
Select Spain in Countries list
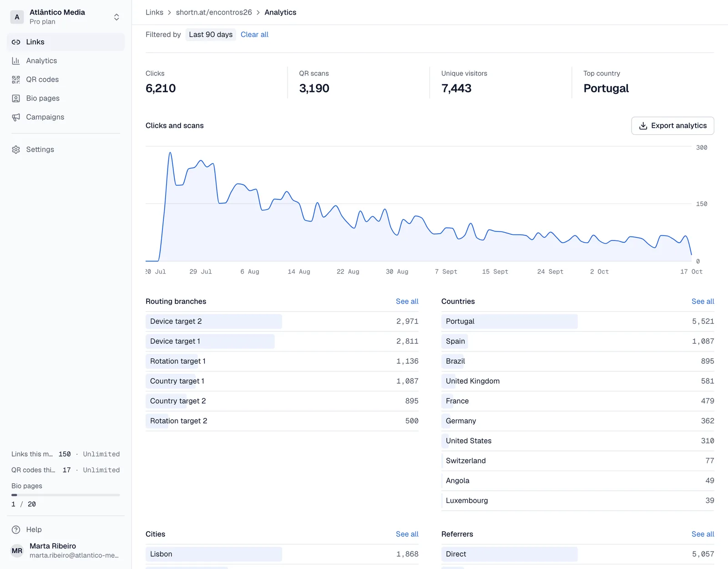(578, 341)
